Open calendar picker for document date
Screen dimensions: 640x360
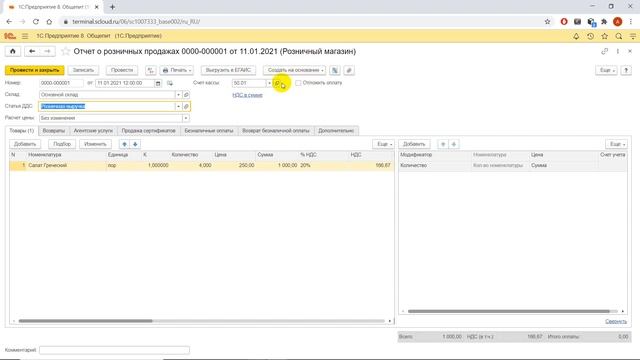pos(158,83)
